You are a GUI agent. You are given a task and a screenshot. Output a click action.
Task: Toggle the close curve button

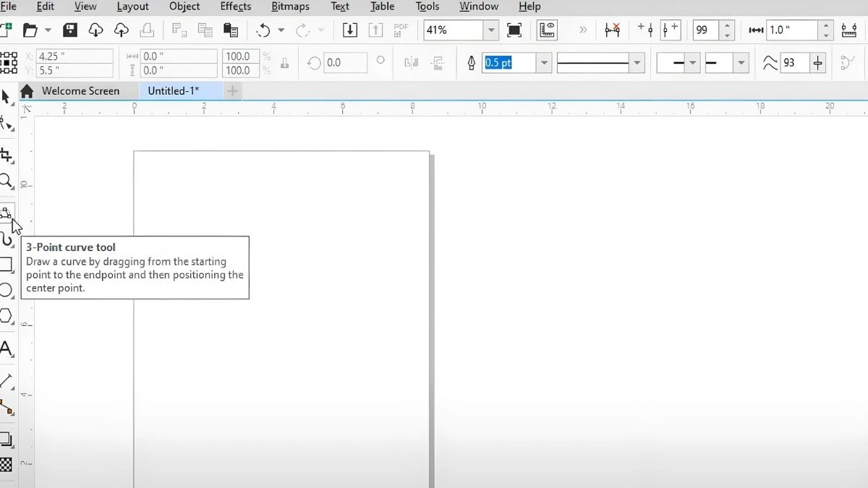pos(848,63)
